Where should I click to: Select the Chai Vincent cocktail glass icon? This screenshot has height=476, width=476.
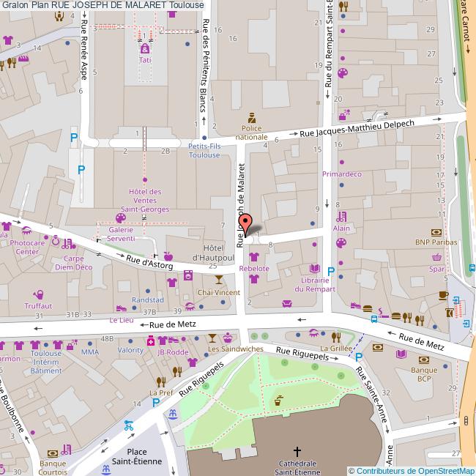(x=217, y=281)
